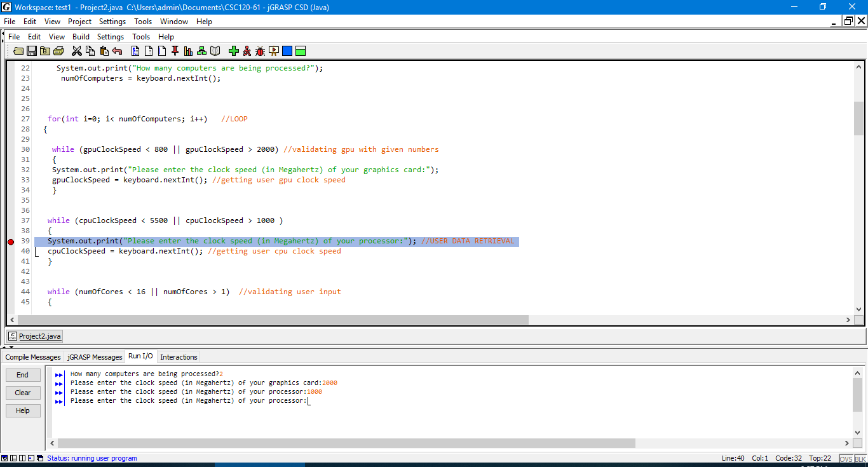Image resolution: width=868 pixels, height=467 pixels.
Task: Start debugging with the ladybug icon
Action: tap(259, 51)
